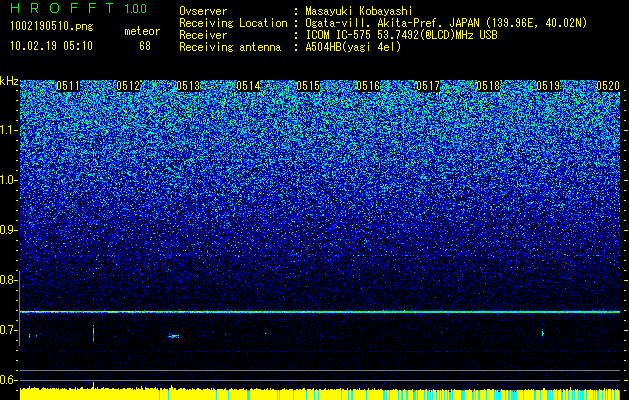Click the 0515 time marker
Viewport: 629px width, 400px height.
[308, 86]
